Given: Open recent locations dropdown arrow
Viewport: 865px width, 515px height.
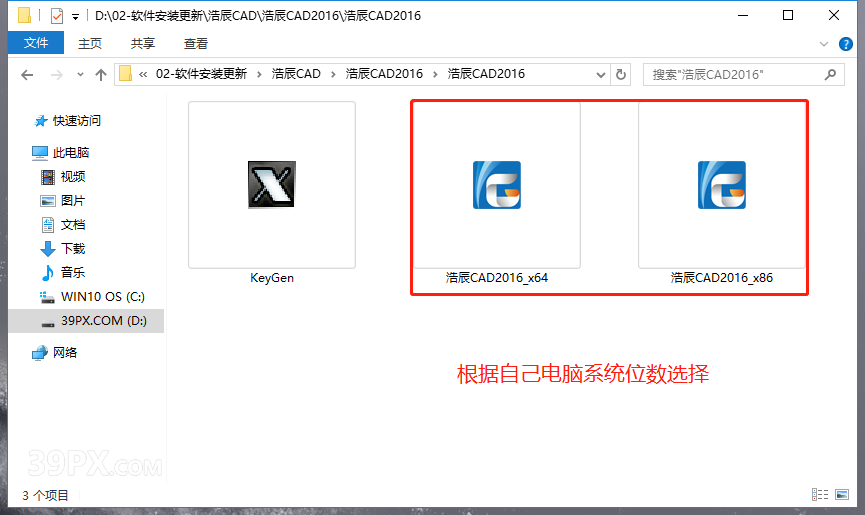Looking at the screenshot, I should tap(81, 74).
